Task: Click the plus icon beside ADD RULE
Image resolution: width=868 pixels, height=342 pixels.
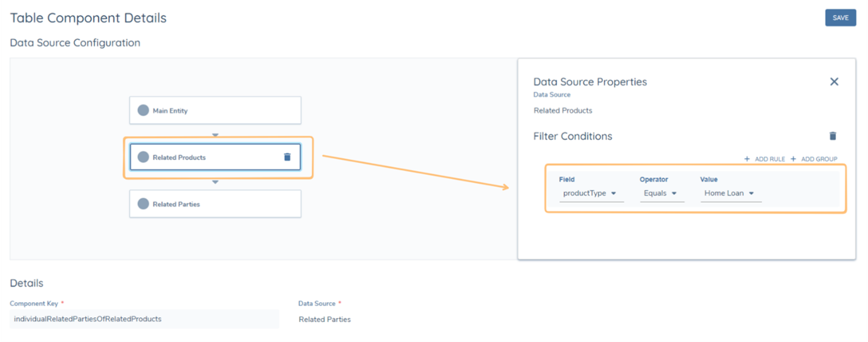Action: 747,159
